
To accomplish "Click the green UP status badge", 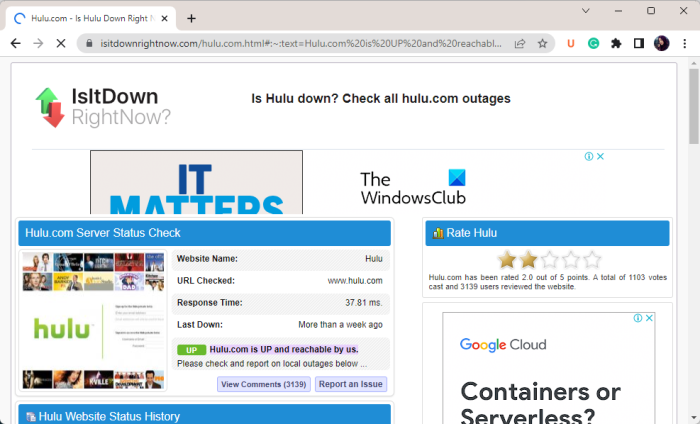I will coord(192,350).
